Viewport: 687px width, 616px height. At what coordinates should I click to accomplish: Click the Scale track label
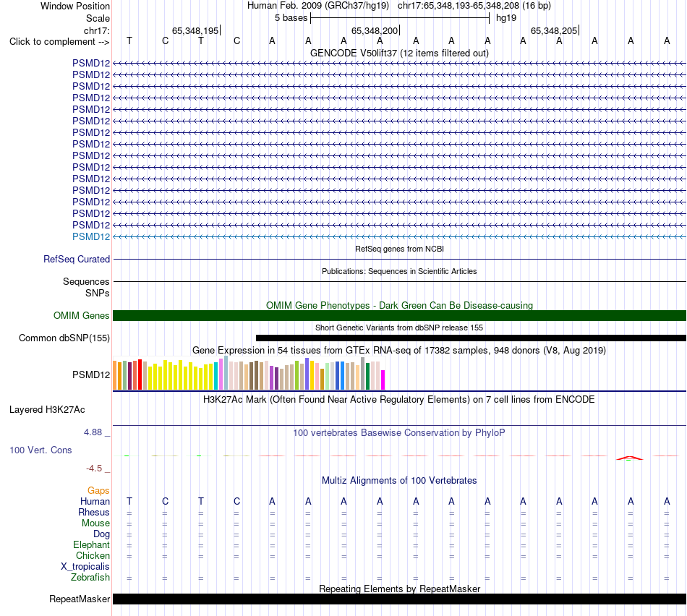coord(98,18)
